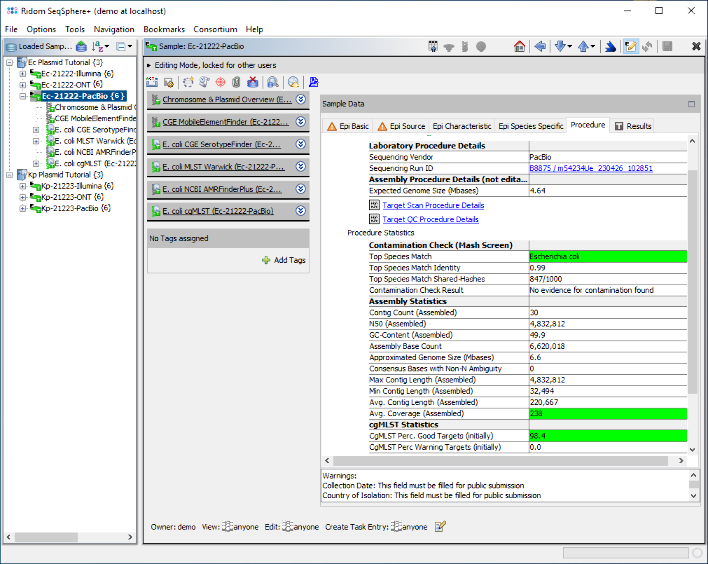Click the first task-entry toolbar icon
This screenshot has width=708, height=564.
pos(152,82)
